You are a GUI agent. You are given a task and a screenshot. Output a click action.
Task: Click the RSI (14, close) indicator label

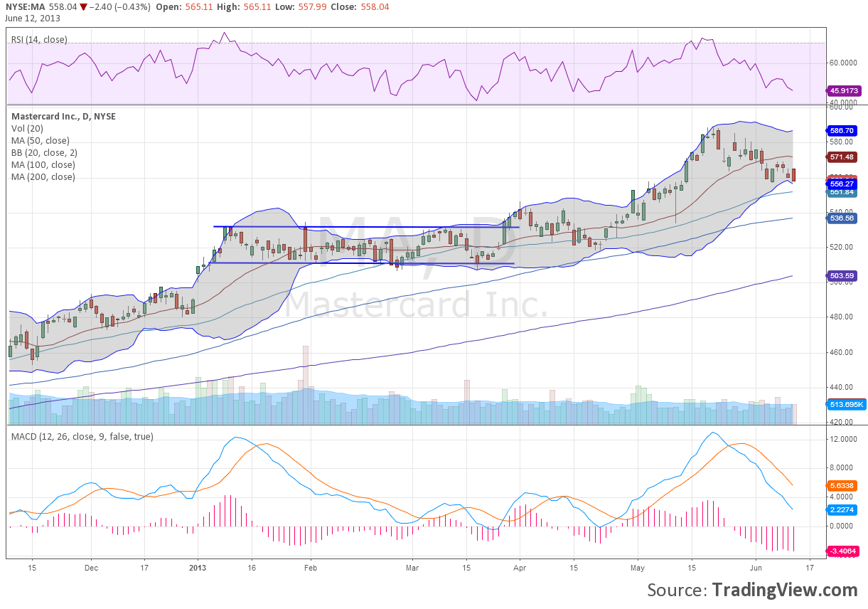pyautogui.click(x=39, y=40)
